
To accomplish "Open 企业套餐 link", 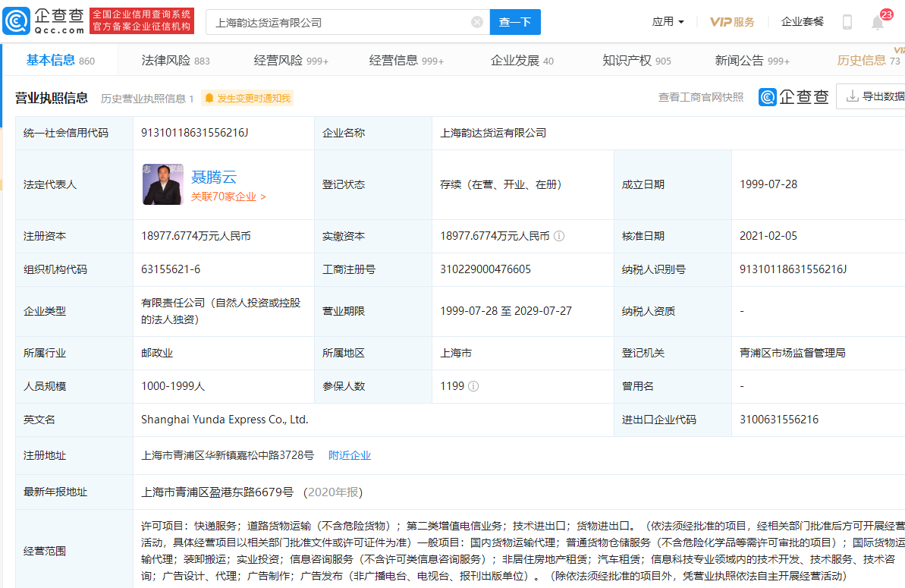I will pyautogui.click(x=803, y=22).
